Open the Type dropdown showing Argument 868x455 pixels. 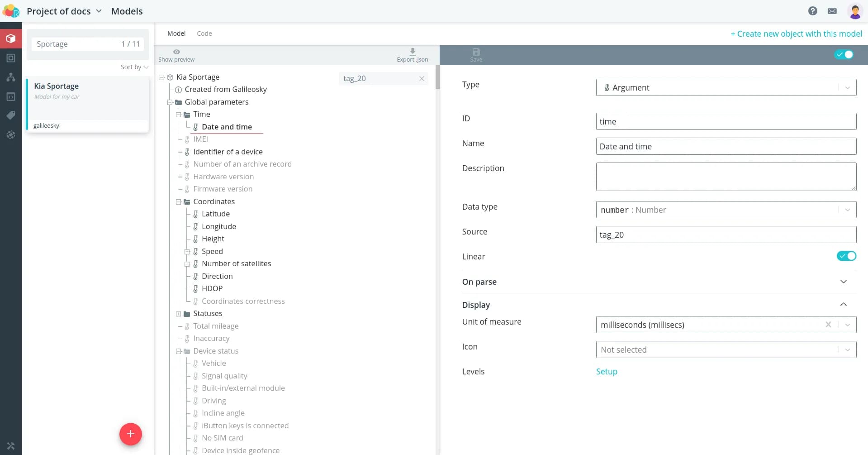(x=726, y=87)
